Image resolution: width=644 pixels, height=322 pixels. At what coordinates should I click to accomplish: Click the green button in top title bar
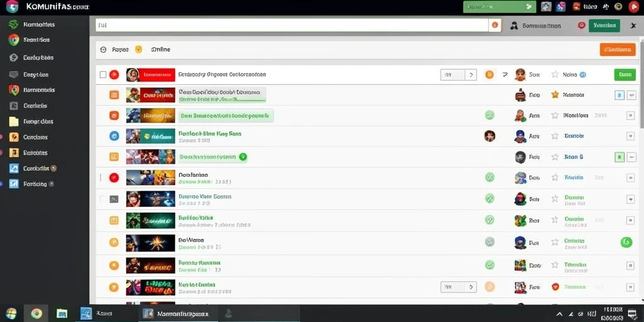point(499,6)
